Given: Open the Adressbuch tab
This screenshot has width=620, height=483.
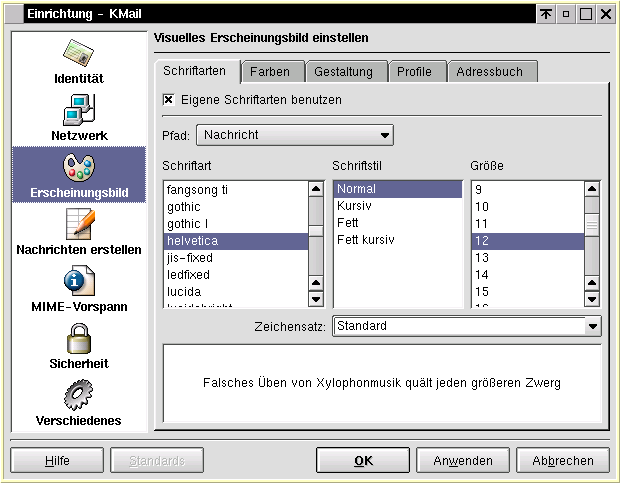Looking at the screenshot, I should (491, 72).
